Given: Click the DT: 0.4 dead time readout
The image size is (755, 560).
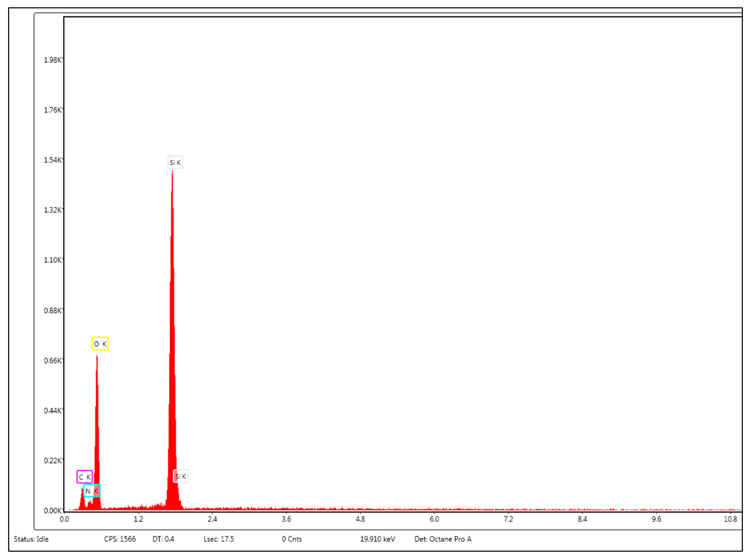Looking at the screenshot, I should [163, 539].
